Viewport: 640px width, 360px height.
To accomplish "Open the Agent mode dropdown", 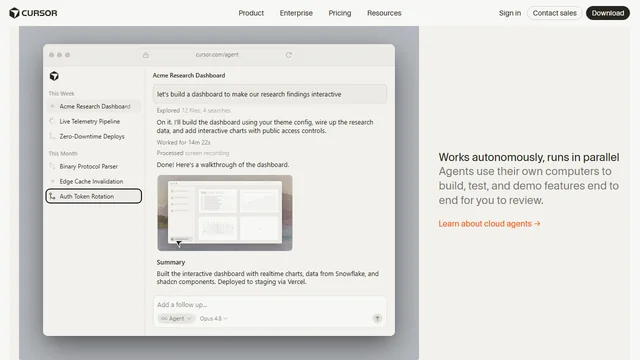I will 176,318.
